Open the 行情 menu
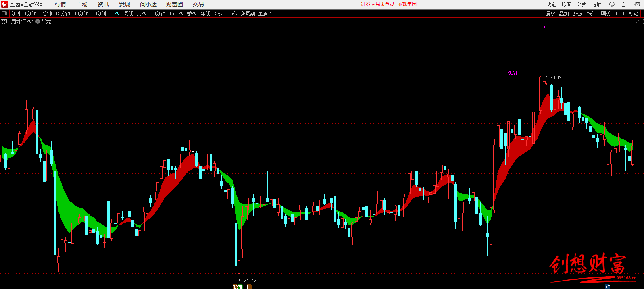The width and height of the screenshot is (644, 289). coord(60,4)
